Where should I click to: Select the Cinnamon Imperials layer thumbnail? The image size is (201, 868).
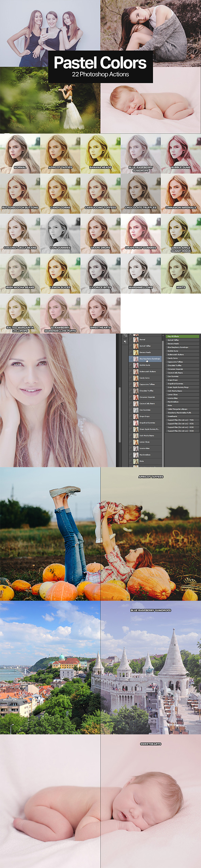click(136, 397)
